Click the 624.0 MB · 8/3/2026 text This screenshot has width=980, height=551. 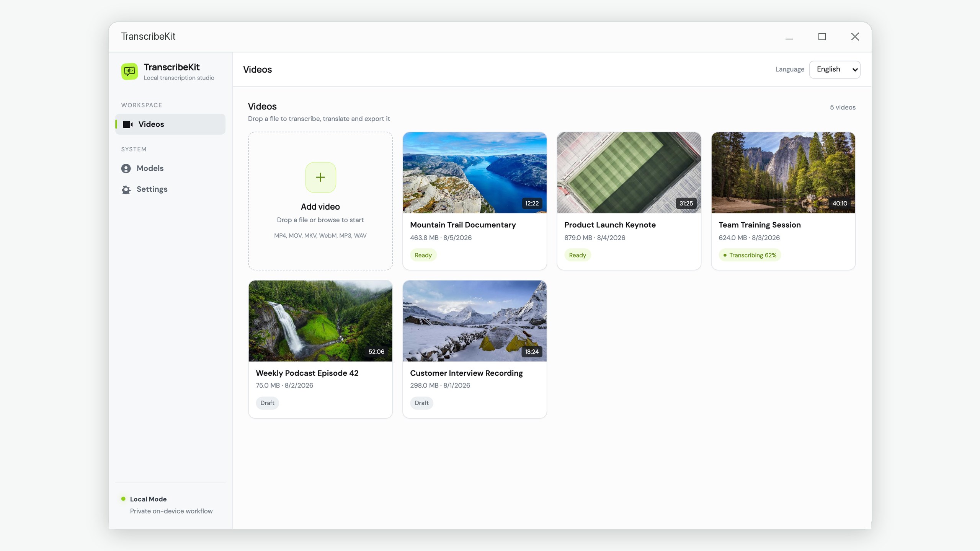(x=749, y=238)
